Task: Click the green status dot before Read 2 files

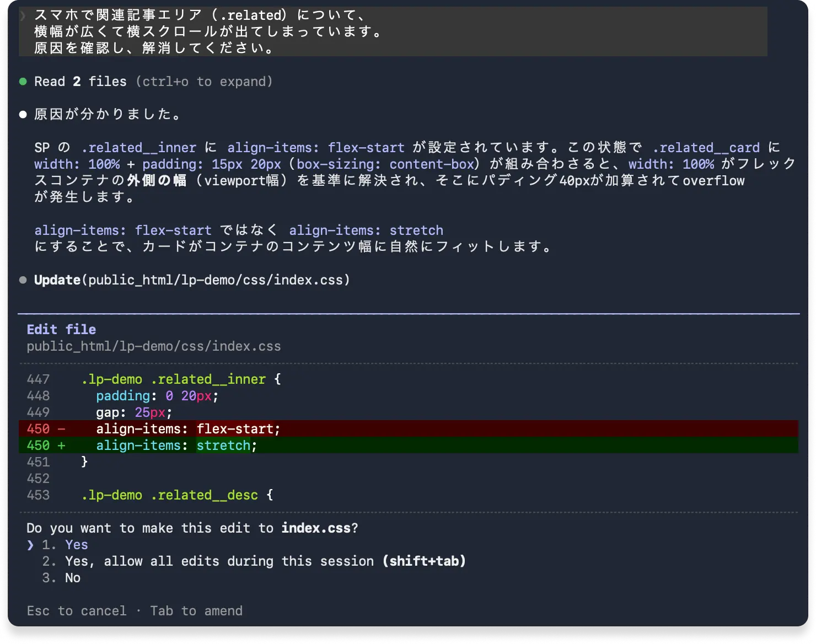Action: pos(23,81)
